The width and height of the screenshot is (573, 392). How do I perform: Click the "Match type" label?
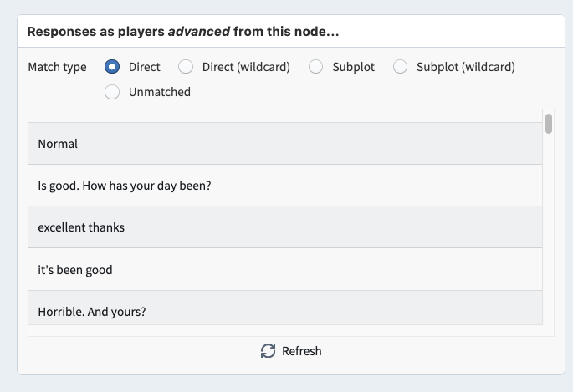pyautogui.click(x=57, y=67)
